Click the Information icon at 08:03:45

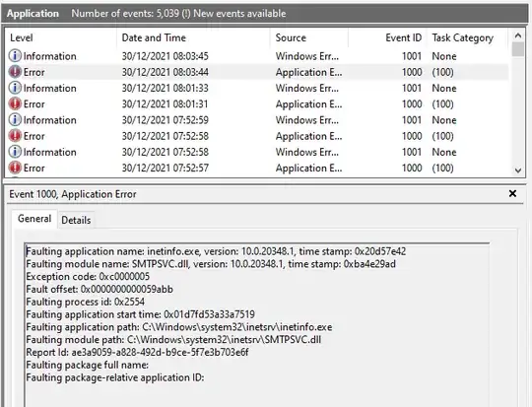[x=15, y=55]
